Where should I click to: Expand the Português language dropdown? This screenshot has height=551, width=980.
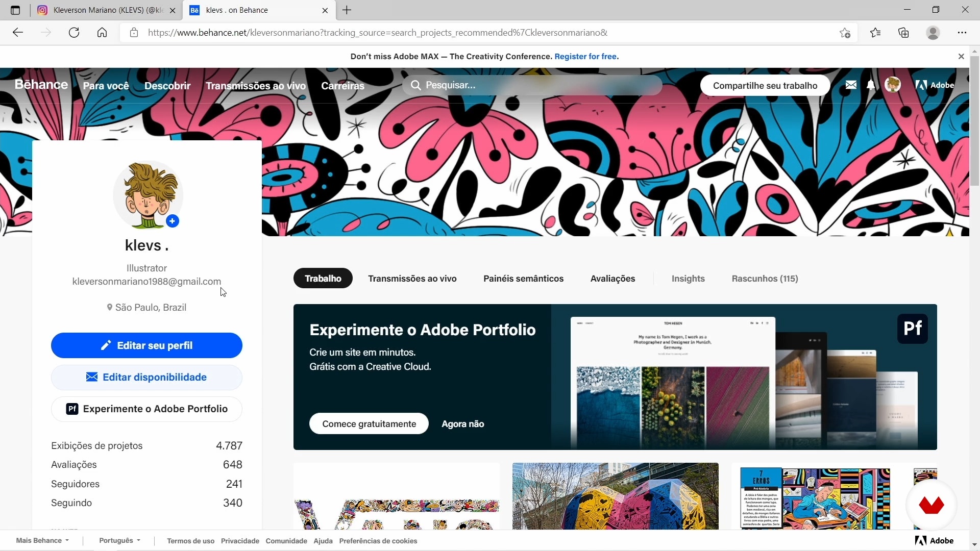[x=119, y=541]
